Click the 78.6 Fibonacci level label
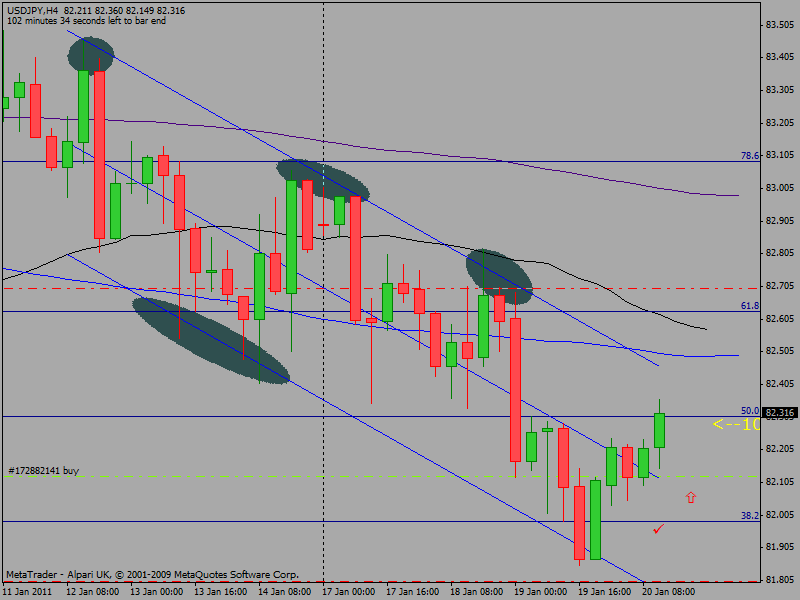 pos(749,156)
